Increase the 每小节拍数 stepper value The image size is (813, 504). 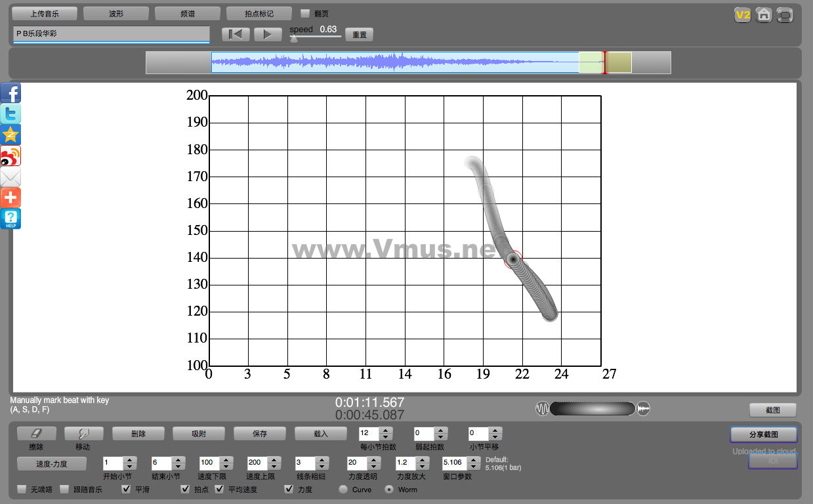pos(386,430)
